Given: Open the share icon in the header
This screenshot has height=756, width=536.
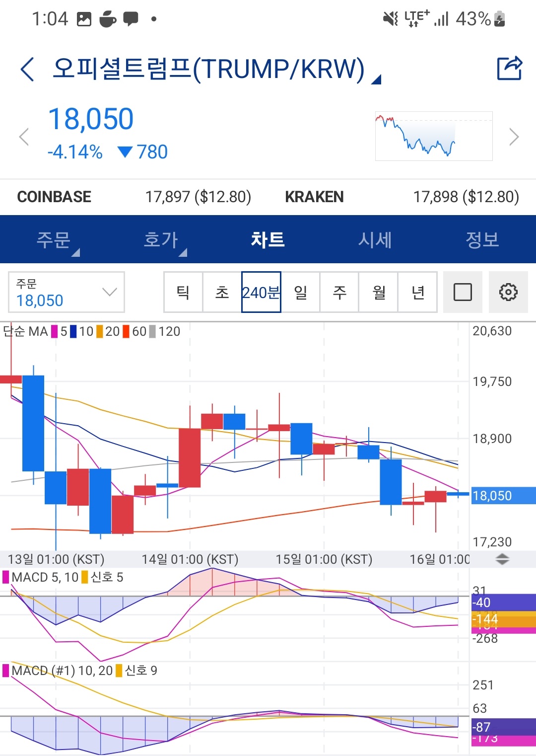Looking at the screenshot, I should [510, 68].
